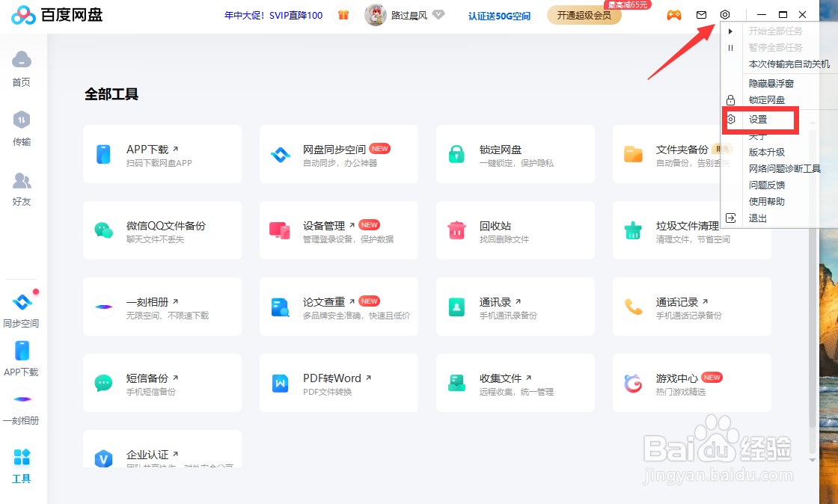
Task: Click the Baidu Netdisk logo
Action: click(57, 15)
